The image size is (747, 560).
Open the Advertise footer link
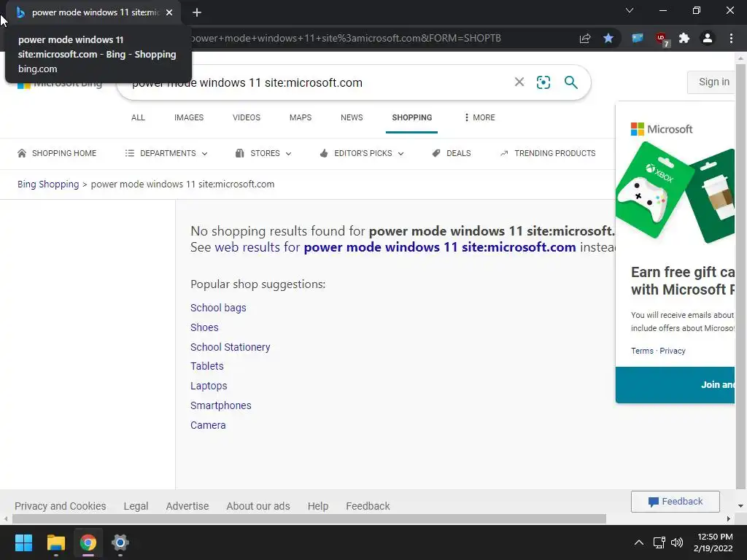pos(187,506)
